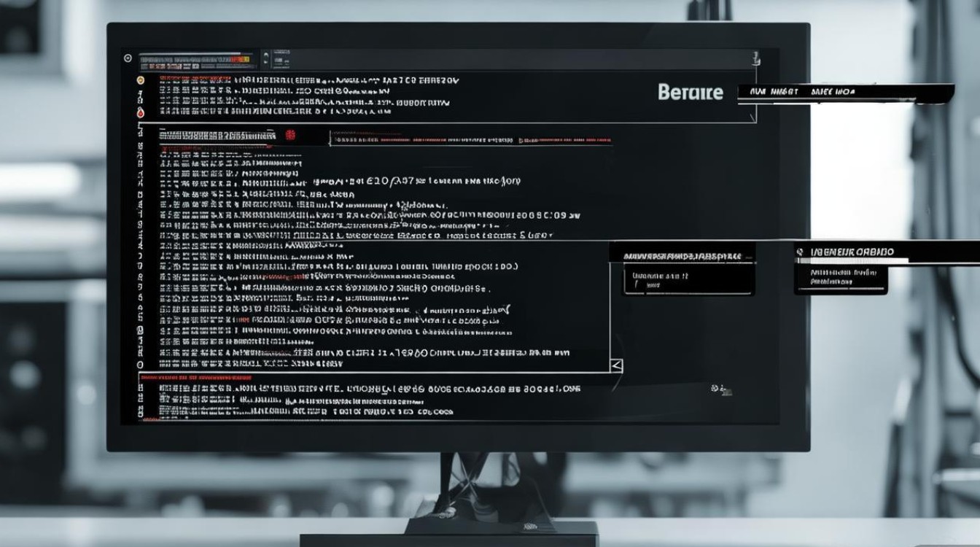The height and width of the screenshot is (547, 980).
Task: Click the left-pointing arrow at panel's bottom-right corner
Action: (616, 365)
